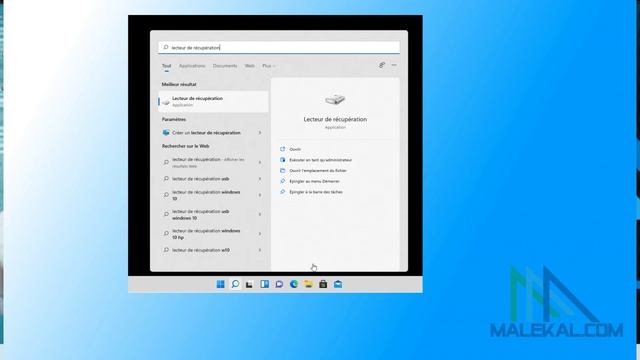
Task: Click the drive icon in the best result row
Action: point(166,102)
